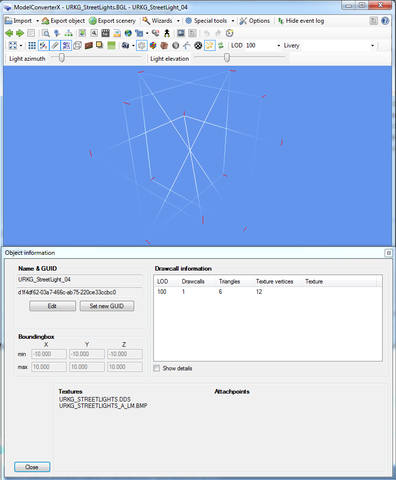
Task: Click the yellow note with magnifier icon
Action: point(99,45)
